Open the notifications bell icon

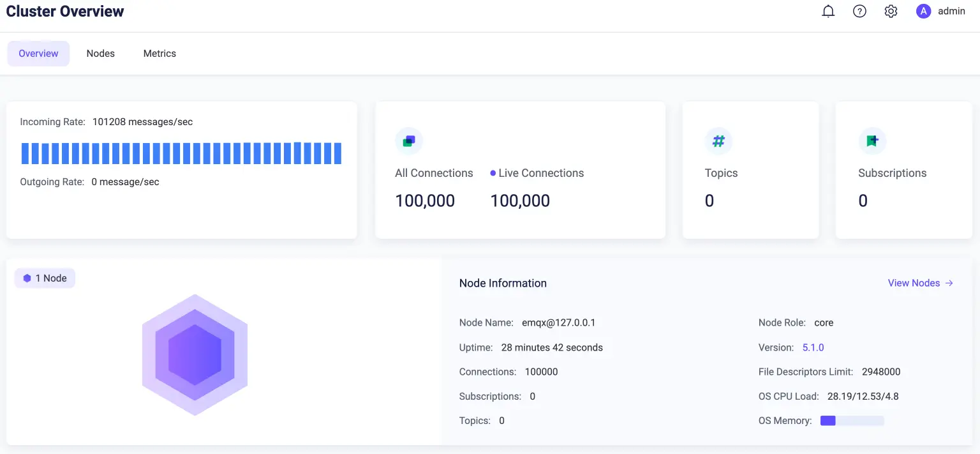point(828,11)
